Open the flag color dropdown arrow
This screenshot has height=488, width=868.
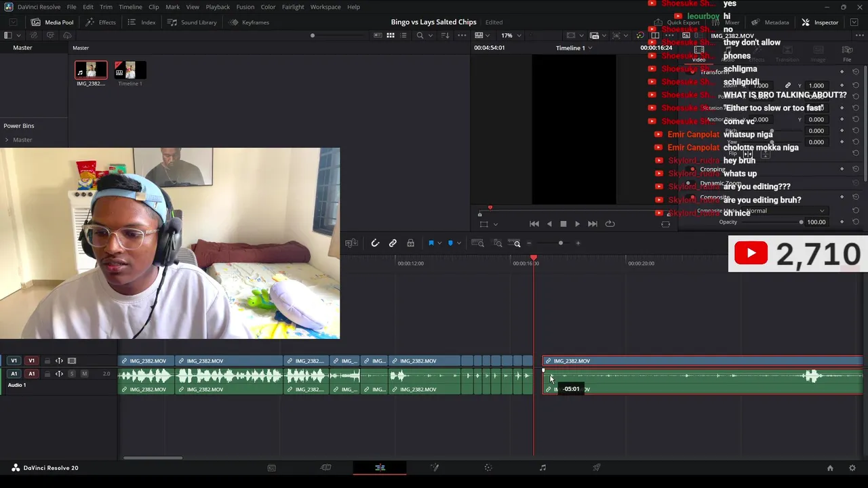click(x=439, y=243)
